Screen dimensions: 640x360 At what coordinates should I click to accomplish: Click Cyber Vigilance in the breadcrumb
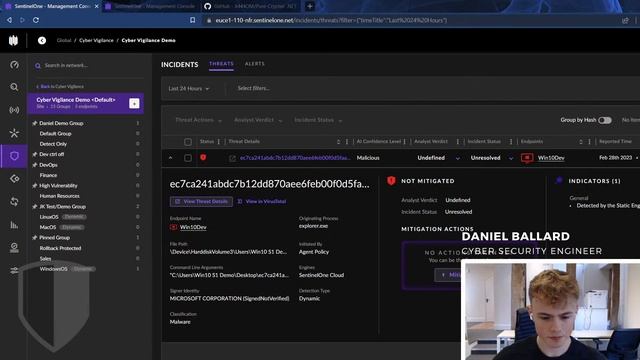(x=96, y=40)
